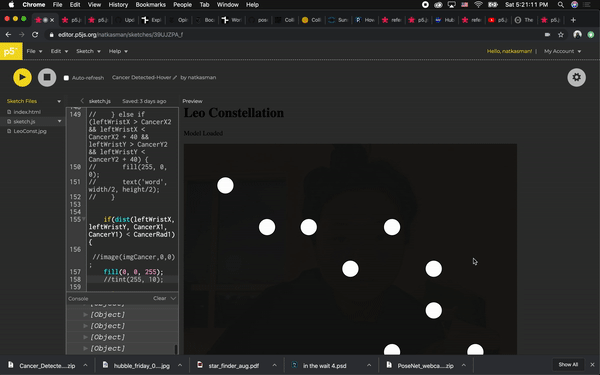Close the active p5 editor tab
Image resolution: width=600 pixels, height=375 pixels.
(52, 20)
